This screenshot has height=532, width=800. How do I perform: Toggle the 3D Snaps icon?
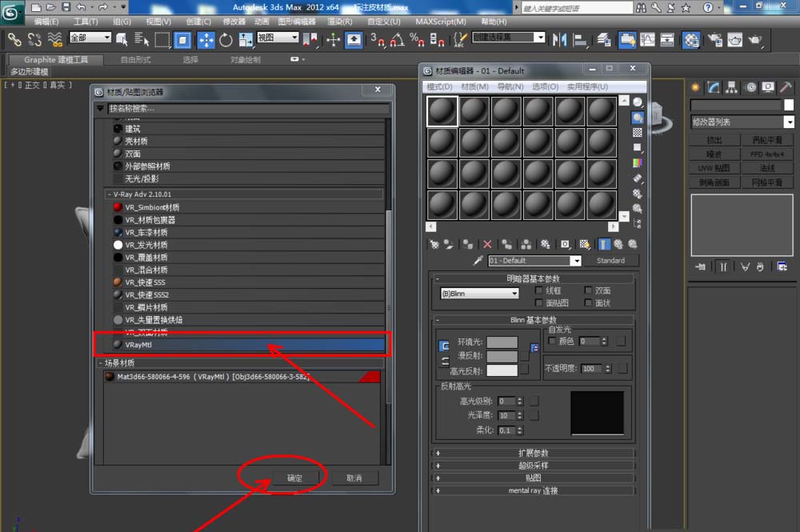(x=377, y=40)
